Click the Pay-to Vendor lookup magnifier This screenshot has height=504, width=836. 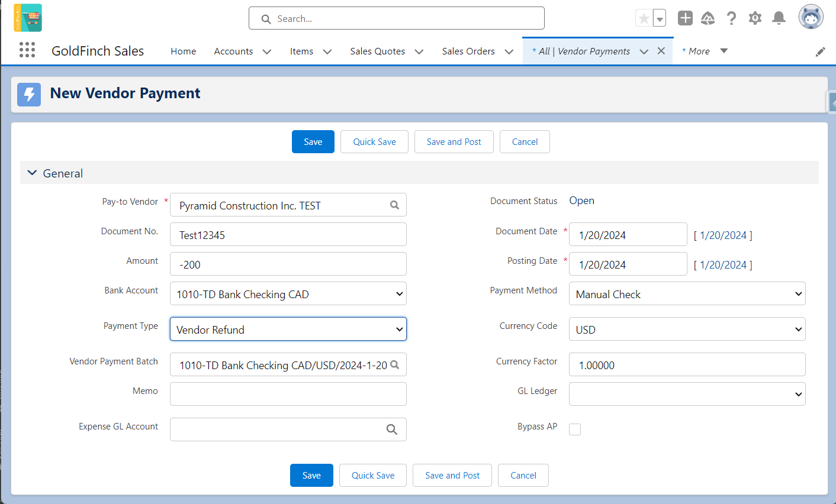coord(394,205)
